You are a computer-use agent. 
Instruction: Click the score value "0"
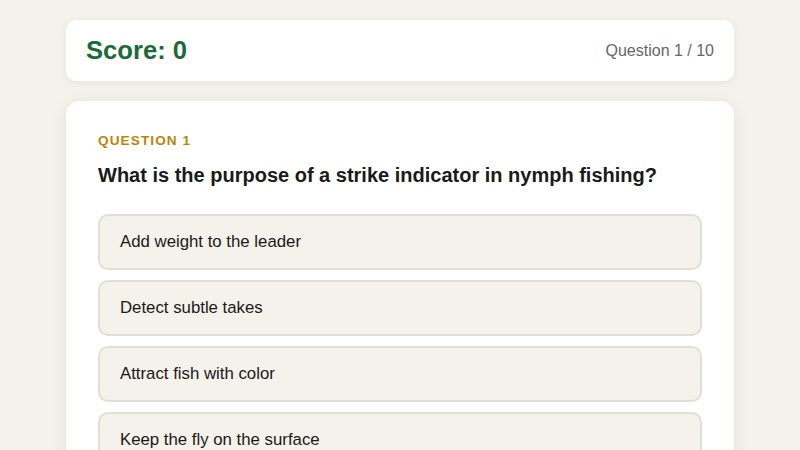pos(180,50)
